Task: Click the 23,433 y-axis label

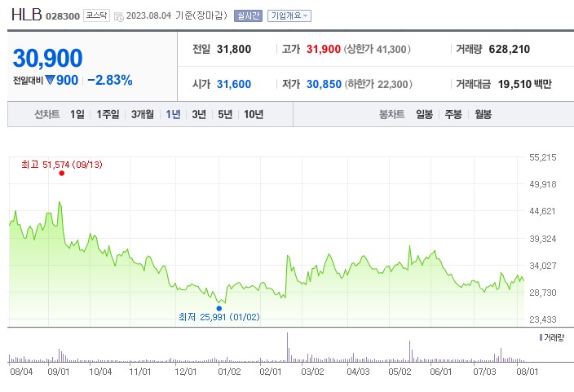Action: pyautogui.click(x=542, y=319)
